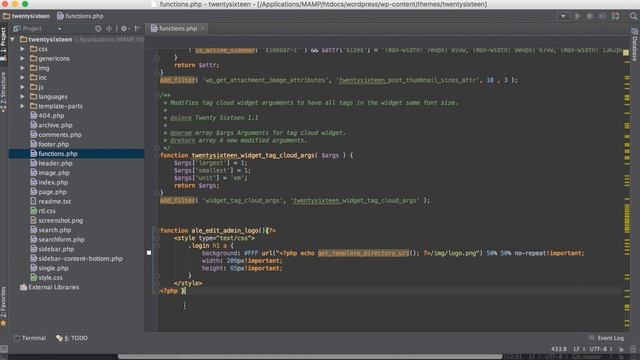Select rtl.css in project tree
The height and width of the screenshot is (360, 640).
click(x=43, y=211)
